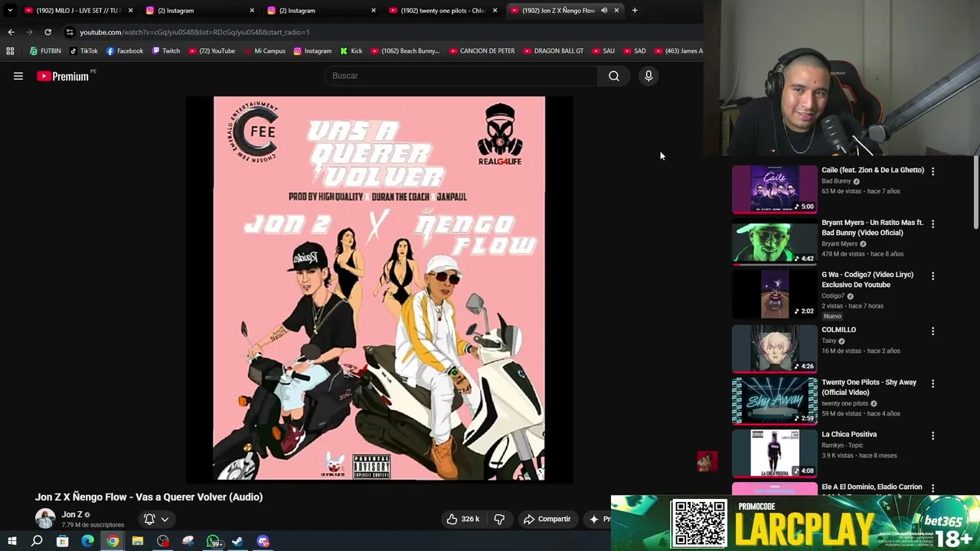980x551 pixels.
Task: Launch Microsoft Store from the taskbar
Action: pos(62,542)
